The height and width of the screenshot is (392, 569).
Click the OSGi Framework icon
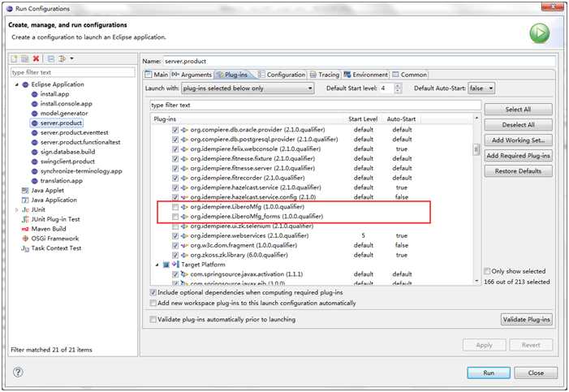point(25,239)
